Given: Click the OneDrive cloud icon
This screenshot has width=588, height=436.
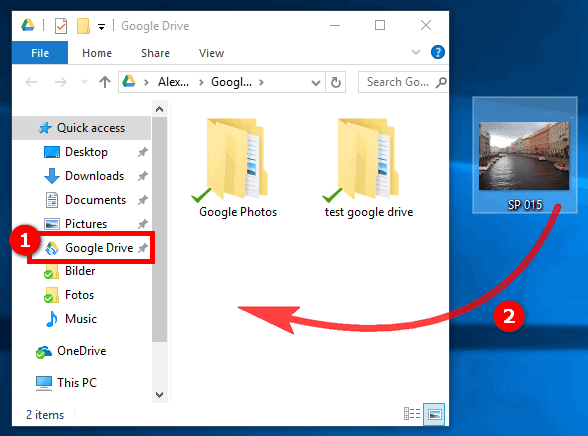Looking at the screenshot, I should 44,352.
